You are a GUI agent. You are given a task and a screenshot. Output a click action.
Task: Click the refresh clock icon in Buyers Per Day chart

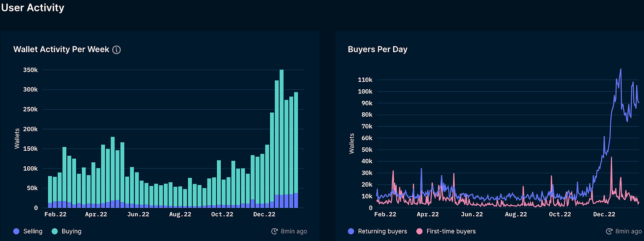click(609, 231)
